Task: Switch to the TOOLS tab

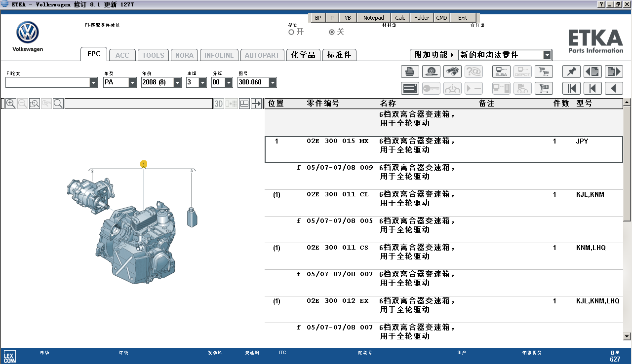Action: point(153,55)
